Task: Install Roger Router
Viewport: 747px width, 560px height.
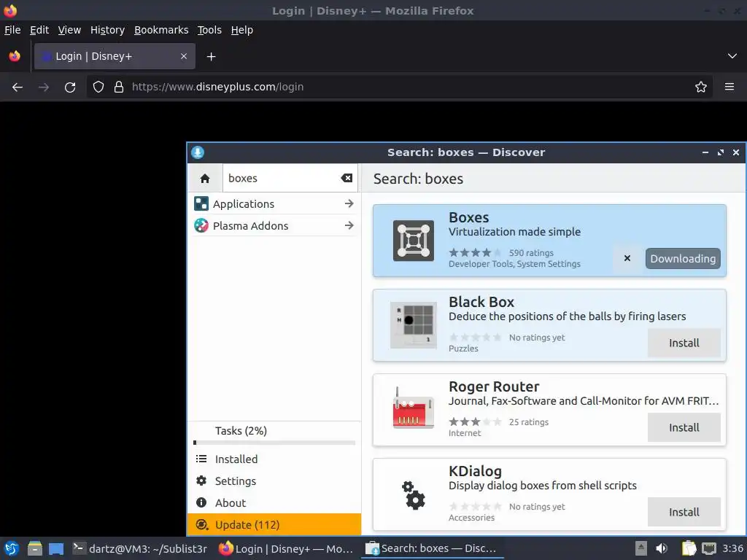Action: 684,427
